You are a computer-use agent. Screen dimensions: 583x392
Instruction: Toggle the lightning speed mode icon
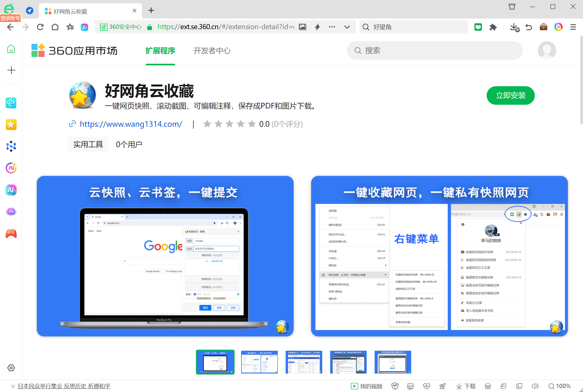(317, 27)
